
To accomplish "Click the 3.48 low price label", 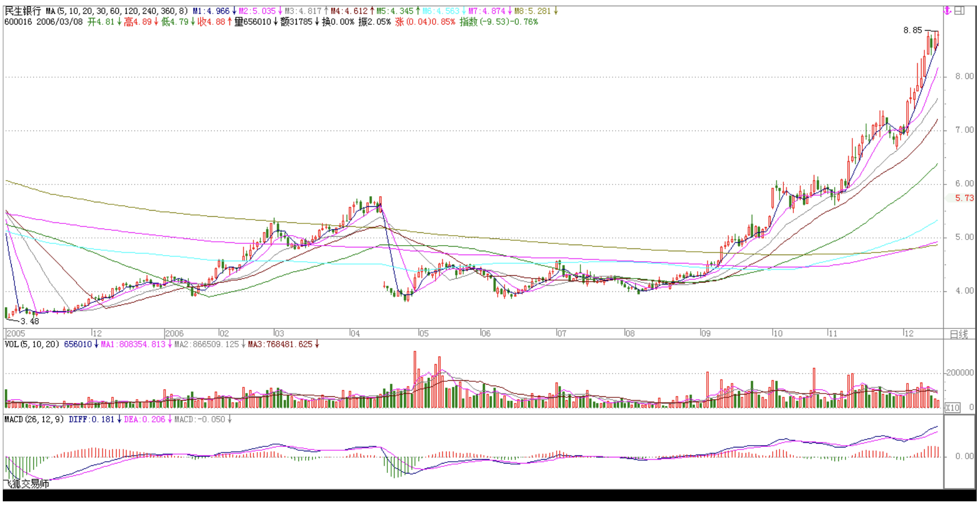I will point(29,321).
